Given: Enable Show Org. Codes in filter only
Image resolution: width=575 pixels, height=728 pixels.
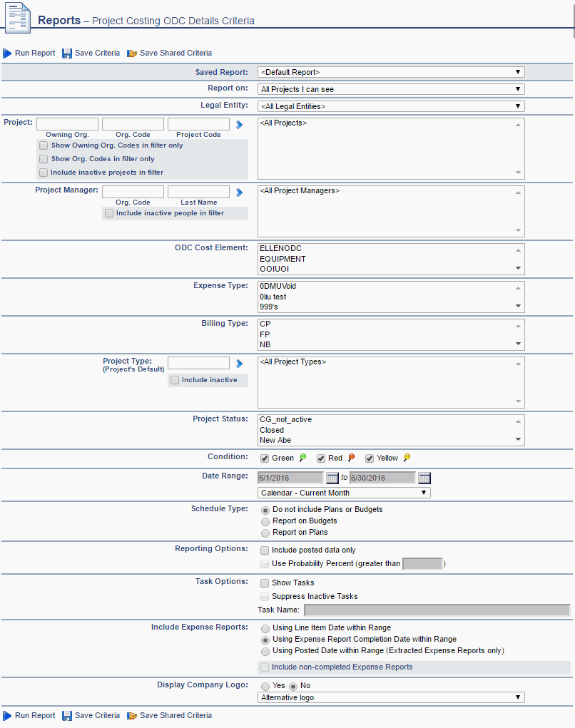Looking at the screenshot, I should 44,159.
